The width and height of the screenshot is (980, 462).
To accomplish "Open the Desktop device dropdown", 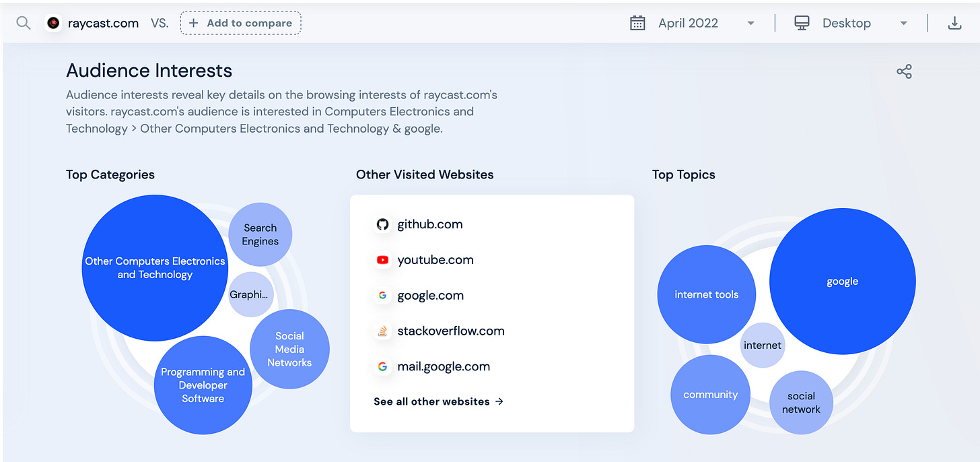I will click(x=865, y=23).
